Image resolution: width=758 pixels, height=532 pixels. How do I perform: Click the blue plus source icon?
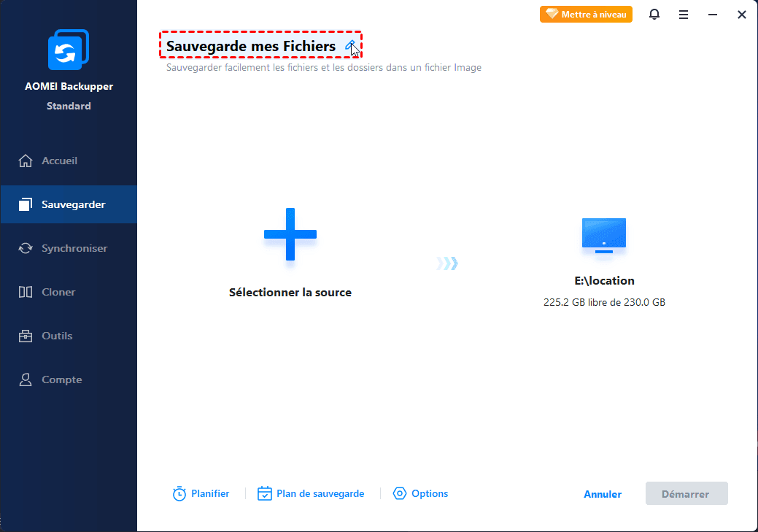coord(290,234)
